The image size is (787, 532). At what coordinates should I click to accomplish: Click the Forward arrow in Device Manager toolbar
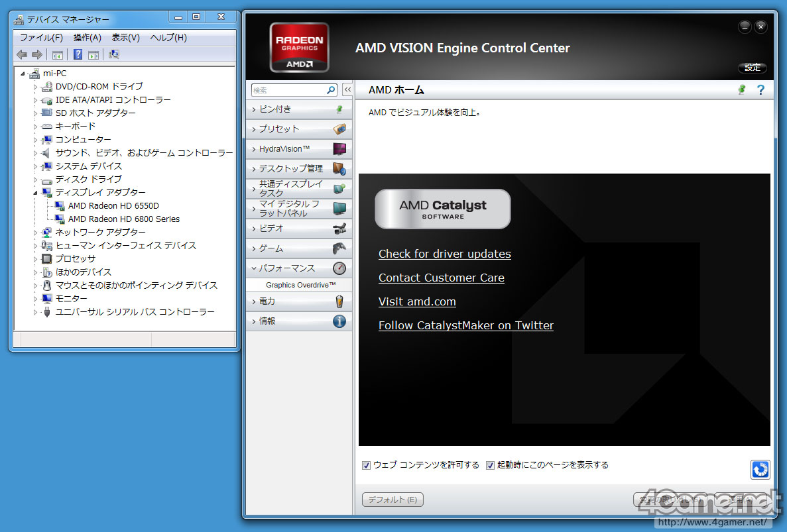tap(37, 54)
